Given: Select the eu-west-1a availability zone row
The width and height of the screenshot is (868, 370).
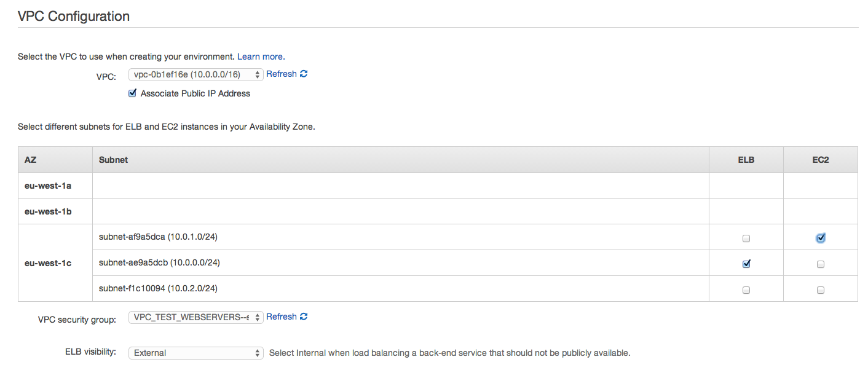Looking at the screenshot, I should 48,186.
